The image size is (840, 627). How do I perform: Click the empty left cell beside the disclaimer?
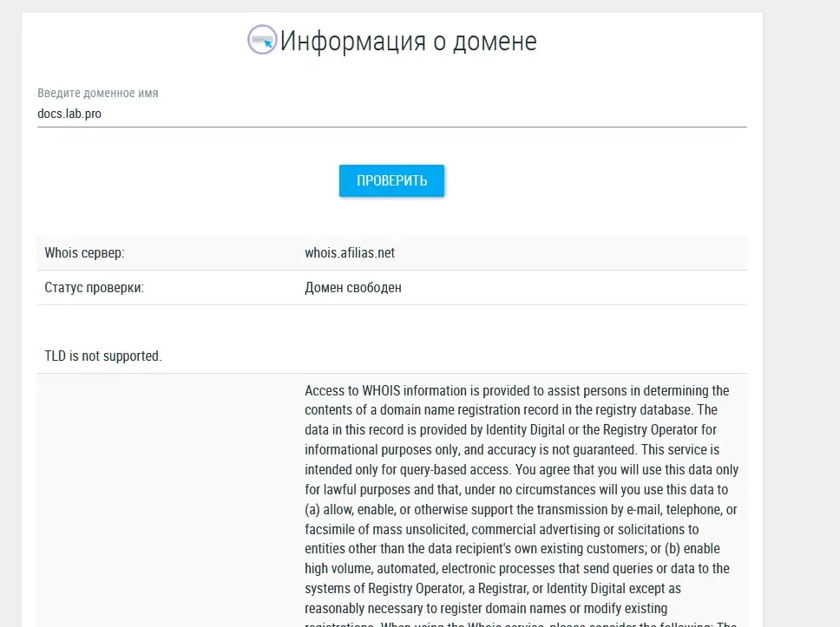coord(167,500)
